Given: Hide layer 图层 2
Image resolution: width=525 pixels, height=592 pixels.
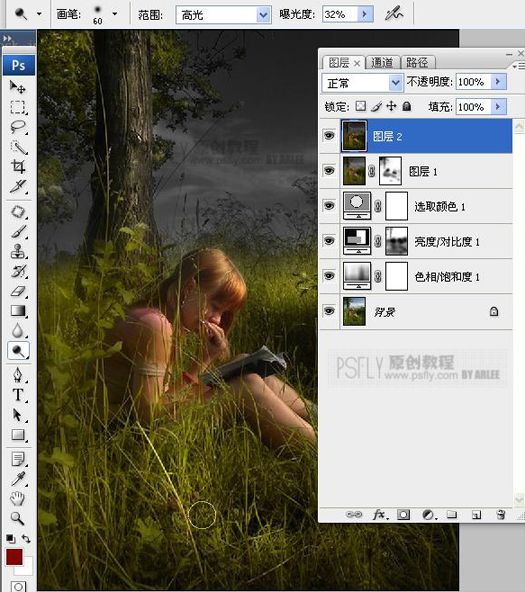Looking at the screenshot, I should pos(329,136).
